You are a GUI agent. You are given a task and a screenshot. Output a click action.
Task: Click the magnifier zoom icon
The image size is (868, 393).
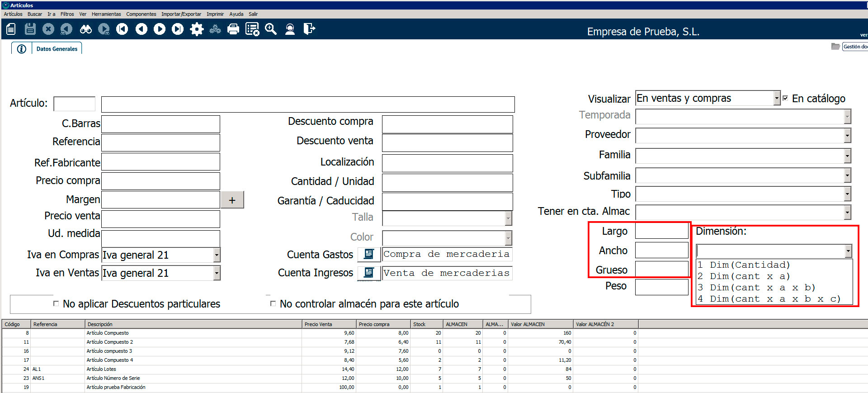[271, 29]
